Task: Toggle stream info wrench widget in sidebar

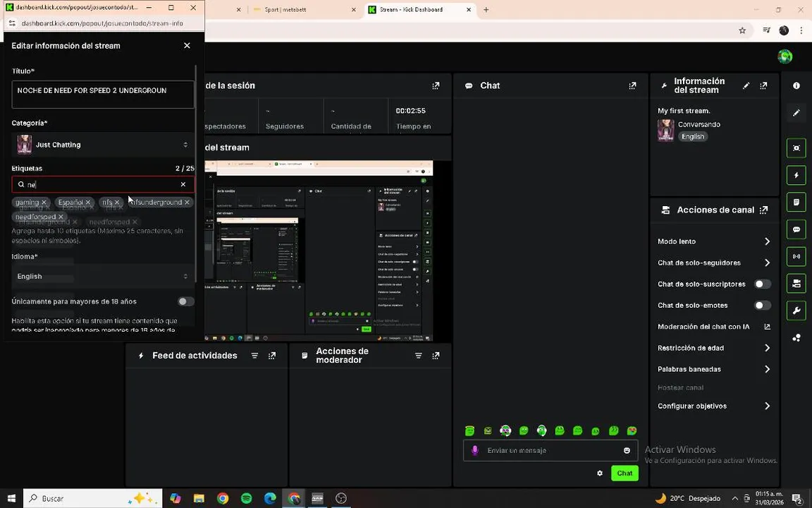Action: [796, 310]
